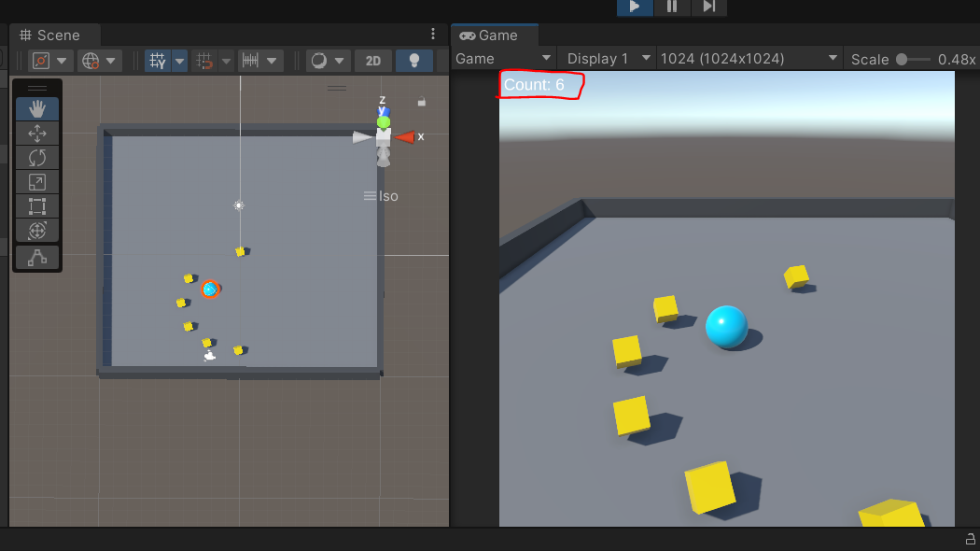Viewport: 980px width, 551px height.
Task: Toggle scene lighting bulb button
Action: (x=413, y=61)
